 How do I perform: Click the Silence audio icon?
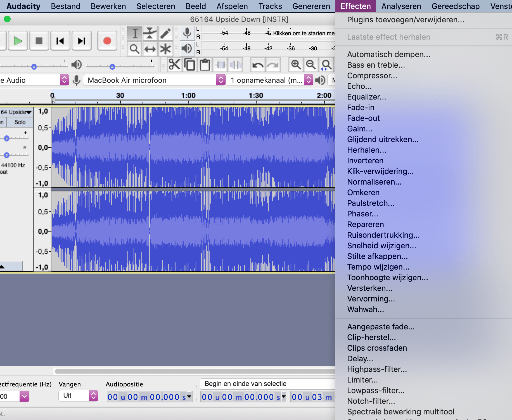coord(235,65)
